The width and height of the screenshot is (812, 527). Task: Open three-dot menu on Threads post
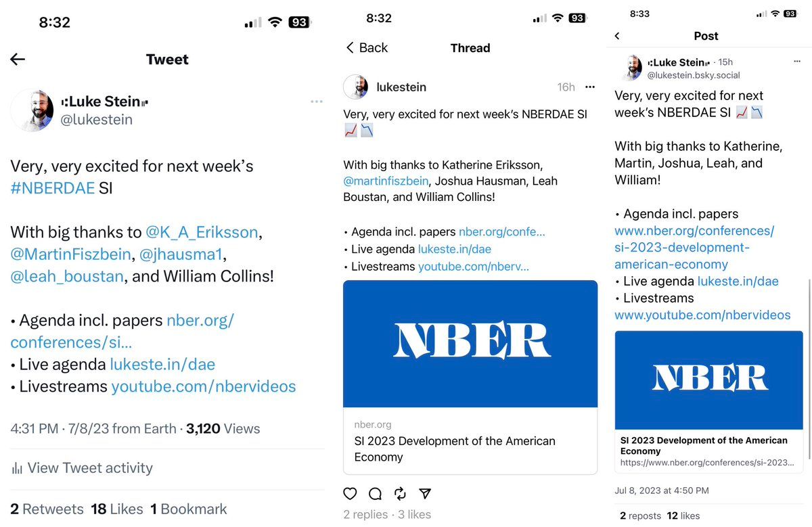(x=590, y=87)
